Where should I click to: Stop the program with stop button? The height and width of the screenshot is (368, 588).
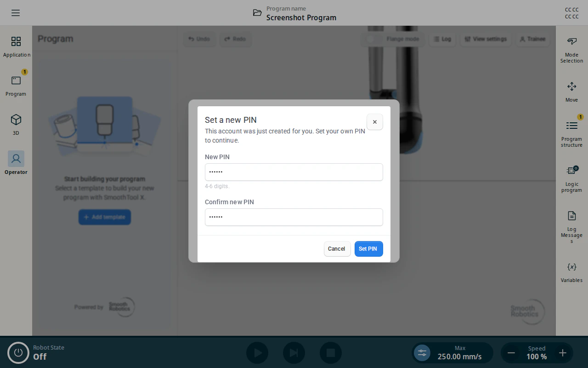pyautogui.click(x=331, y=353)
